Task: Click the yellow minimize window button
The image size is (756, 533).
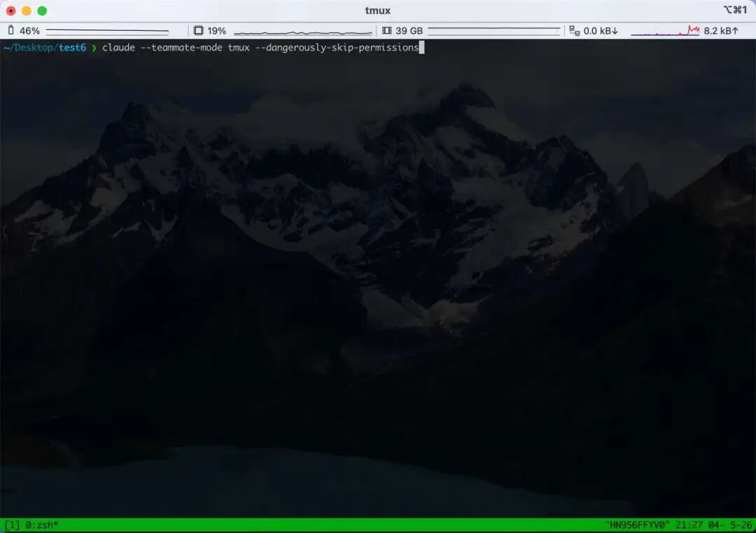Action: click(x=27, y=11)
